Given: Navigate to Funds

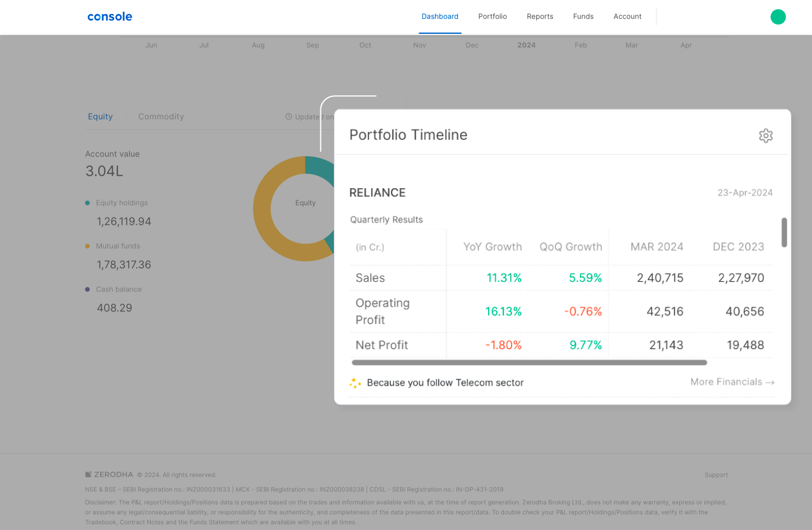Looking at the screenshot, I should tap(583, 16).
